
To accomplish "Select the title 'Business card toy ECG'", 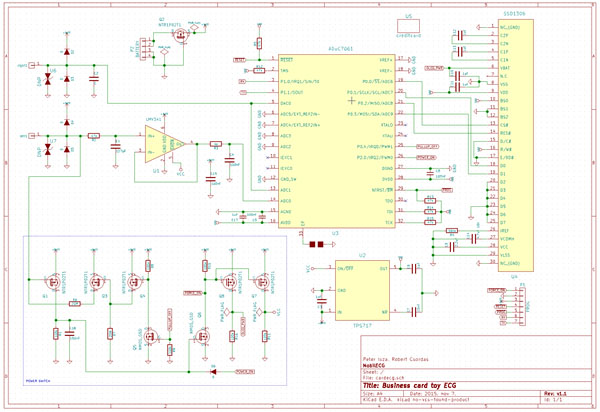I will (x=409, y=386).
